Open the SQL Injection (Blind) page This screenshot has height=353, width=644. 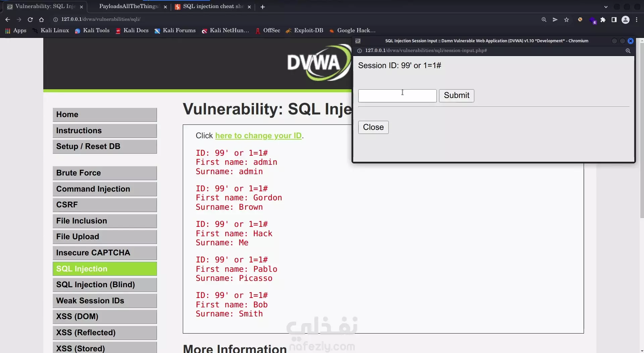point(105,285)
